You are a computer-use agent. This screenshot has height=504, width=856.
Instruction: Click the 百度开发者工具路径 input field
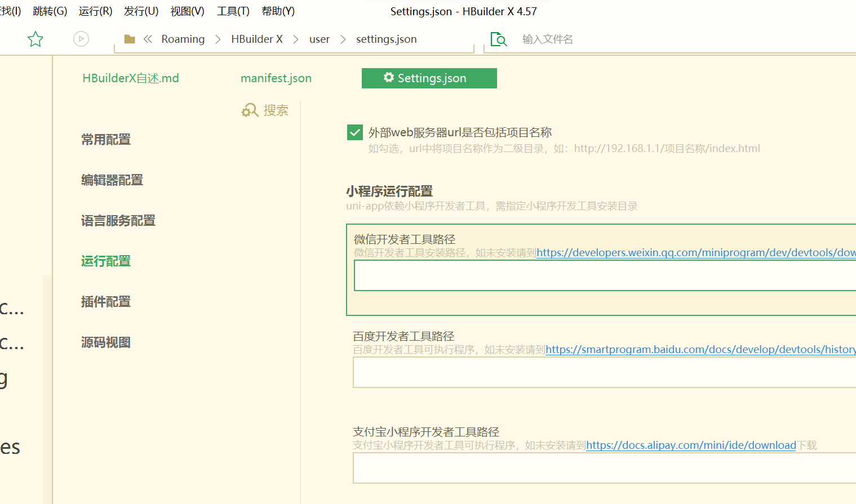coord(604,372)
